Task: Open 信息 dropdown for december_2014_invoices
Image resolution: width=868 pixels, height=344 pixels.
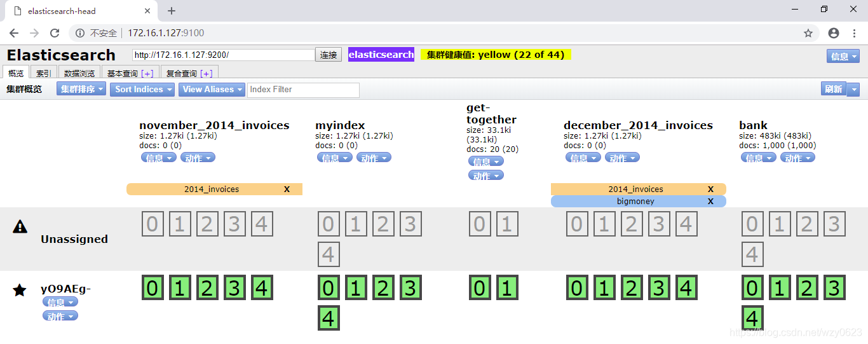Action: coord(583,158)
